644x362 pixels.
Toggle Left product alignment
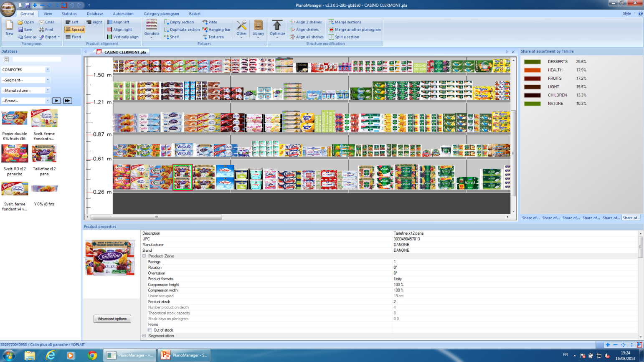(72, 22)
